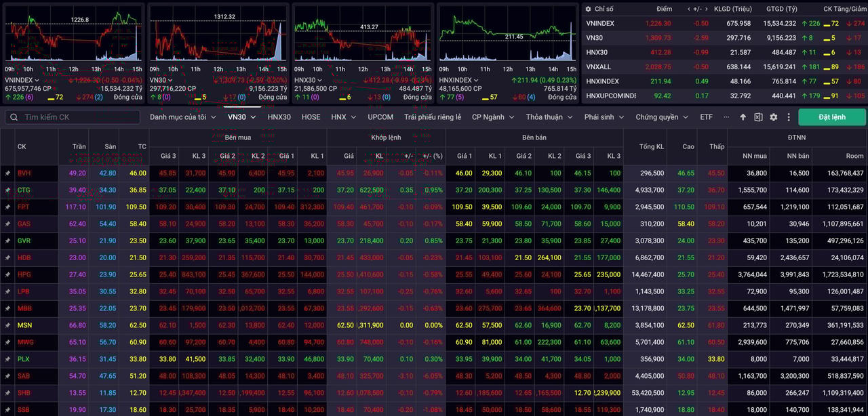This screenshot has height=416, width=868.
Task: Click the MWG stock symbol
Action: tap(25, 342)
